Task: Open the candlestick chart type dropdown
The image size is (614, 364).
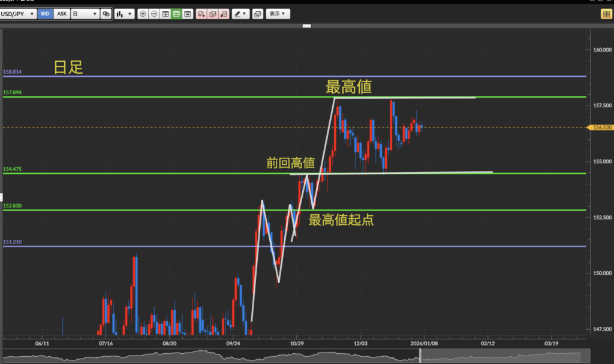Action: [124, 14]
